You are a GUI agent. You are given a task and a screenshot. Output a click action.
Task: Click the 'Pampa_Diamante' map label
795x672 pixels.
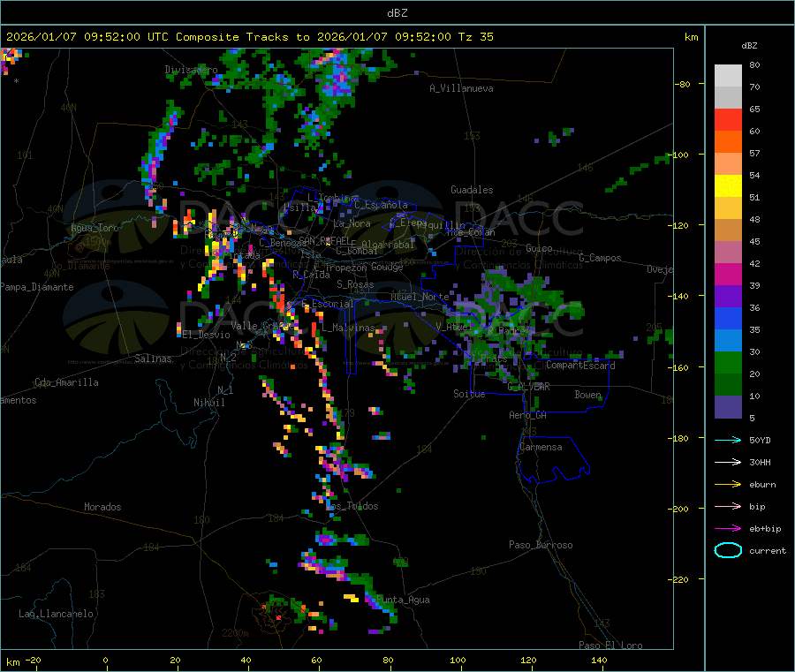click(x=37, y=287)
